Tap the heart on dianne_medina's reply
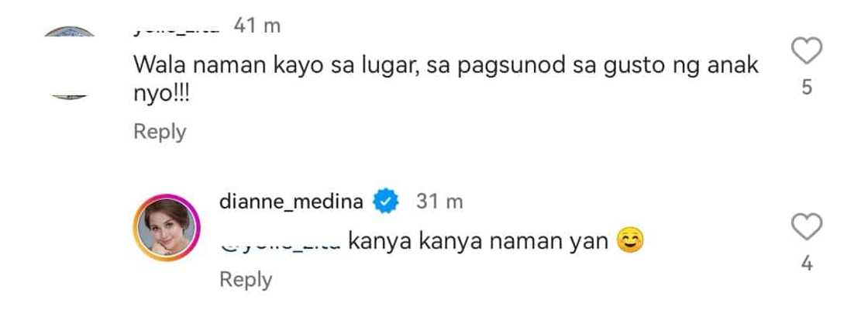Image resolution: width=868 pixels, height=317 pixels. click(807, 227)
